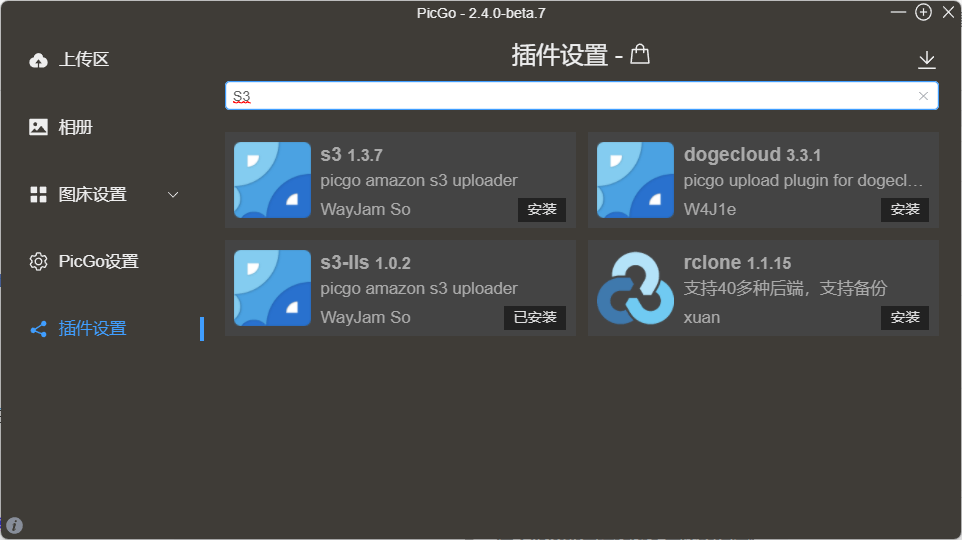
Task: Open the s3 1.3.7 plugin title
Action: (351, 155)
